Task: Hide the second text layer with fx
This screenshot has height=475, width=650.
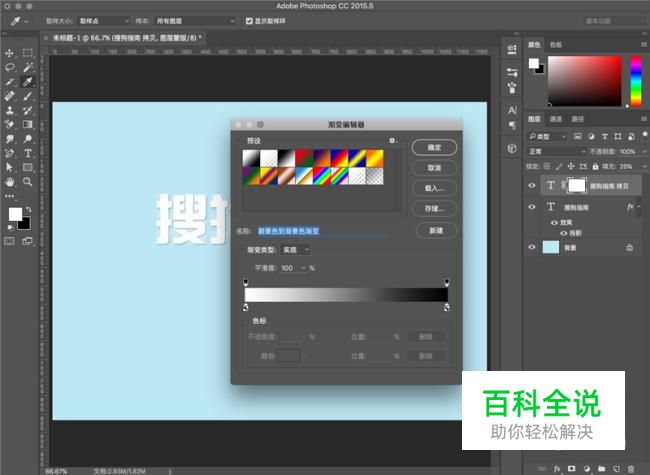Action: click(532, 207)
